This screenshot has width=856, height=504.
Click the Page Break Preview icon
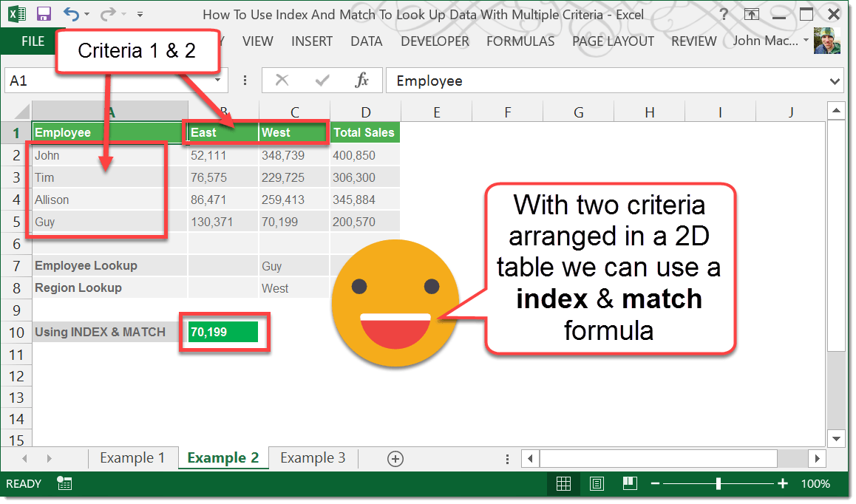coord(629,483)
